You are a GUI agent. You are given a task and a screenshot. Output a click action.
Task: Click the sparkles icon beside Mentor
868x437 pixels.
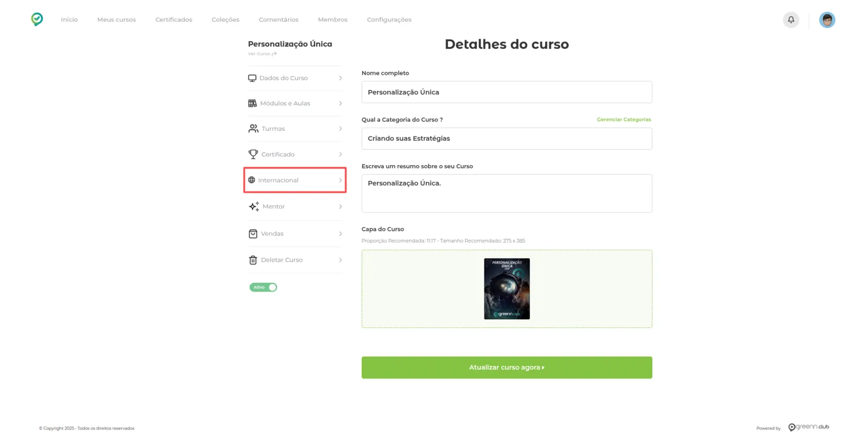point(254,206)
